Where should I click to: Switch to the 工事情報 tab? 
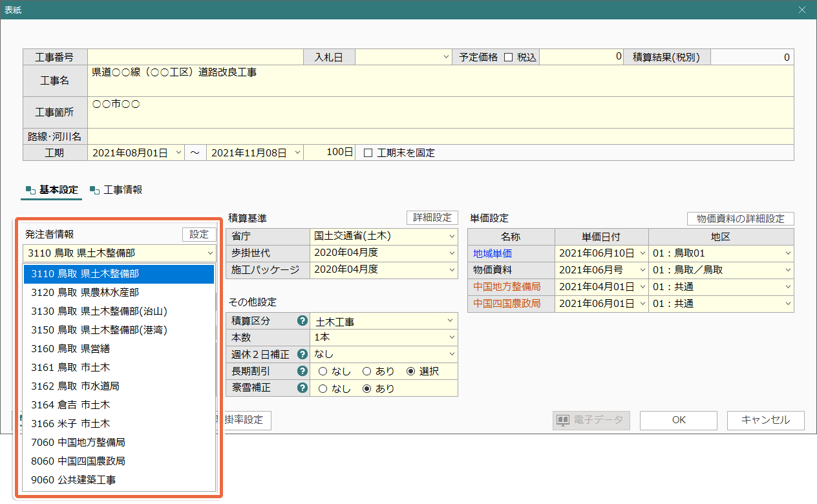117,190
